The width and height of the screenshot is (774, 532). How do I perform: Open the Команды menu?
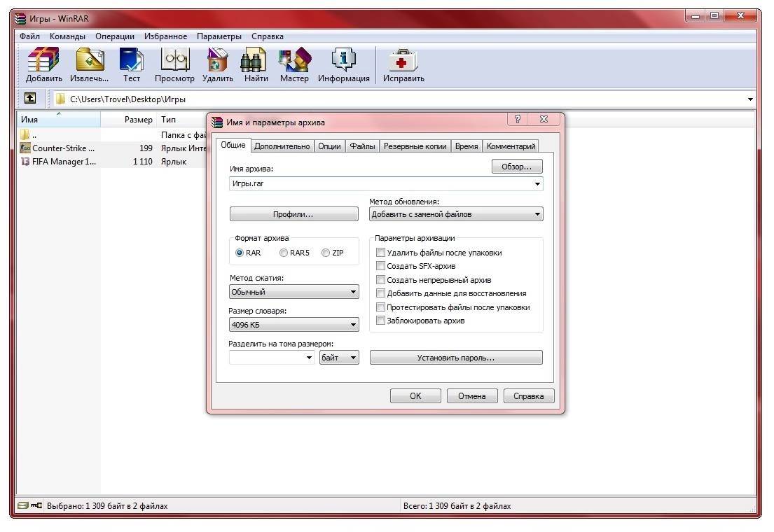[67, 36]
